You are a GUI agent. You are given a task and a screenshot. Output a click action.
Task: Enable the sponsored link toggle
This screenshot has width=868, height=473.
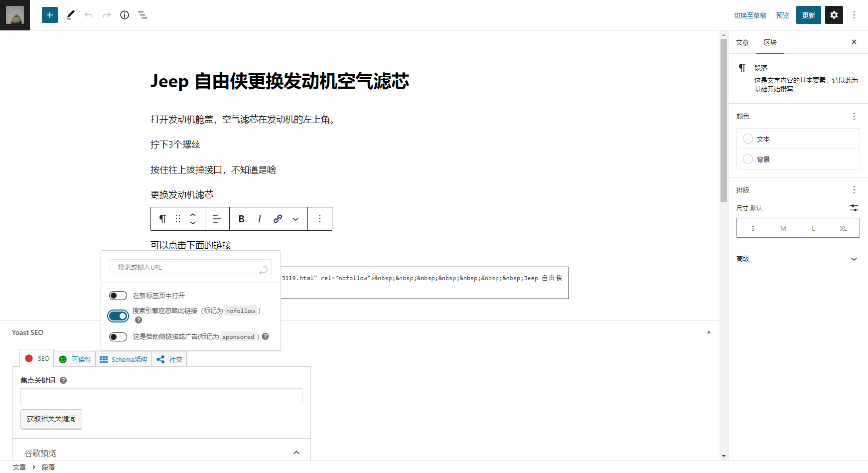(118, 336)
